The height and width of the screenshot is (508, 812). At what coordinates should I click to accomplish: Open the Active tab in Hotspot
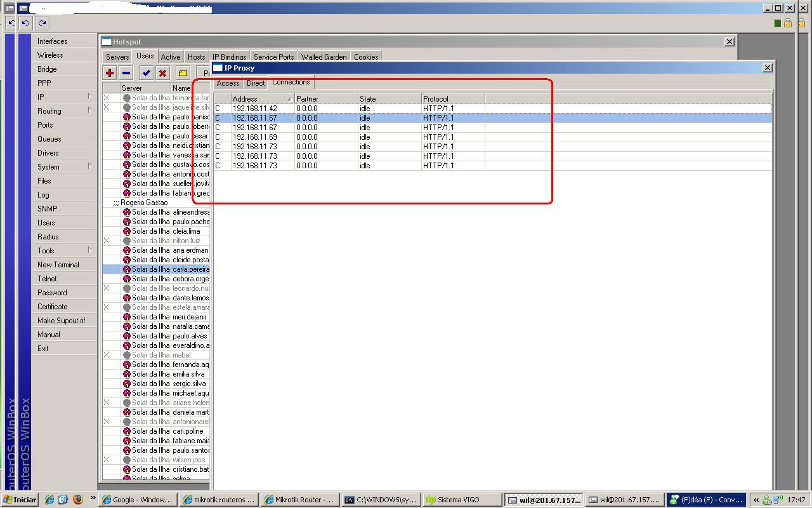[171, 57]
